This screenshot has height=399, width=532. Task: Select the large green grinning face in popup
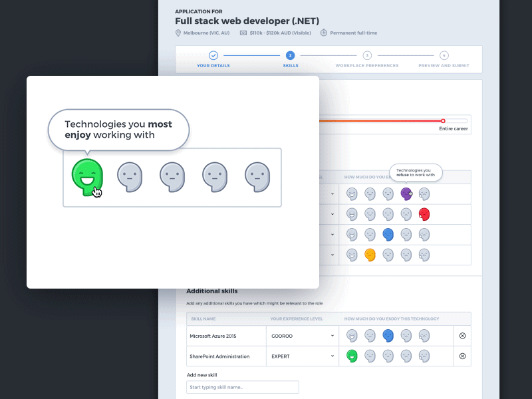[x=87, y=177]
